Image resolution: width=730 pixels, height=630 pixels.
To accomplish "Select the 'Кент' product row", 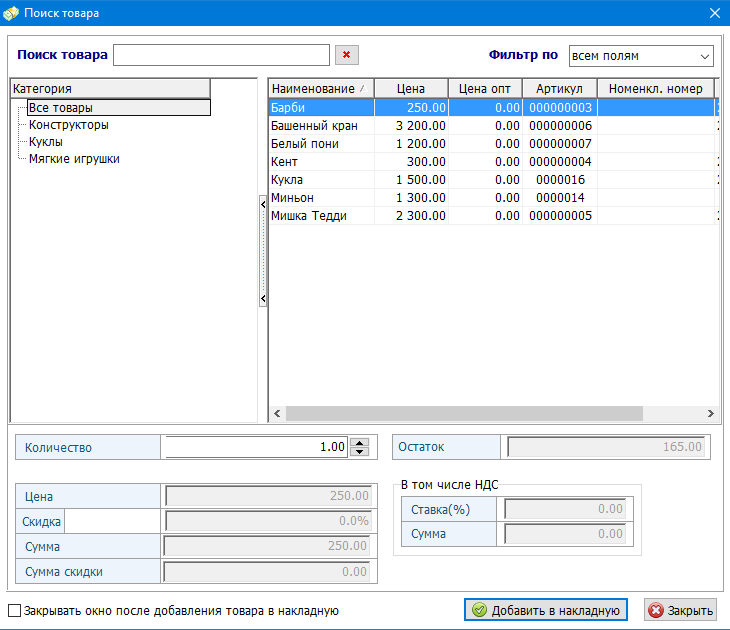I will 492,162.
